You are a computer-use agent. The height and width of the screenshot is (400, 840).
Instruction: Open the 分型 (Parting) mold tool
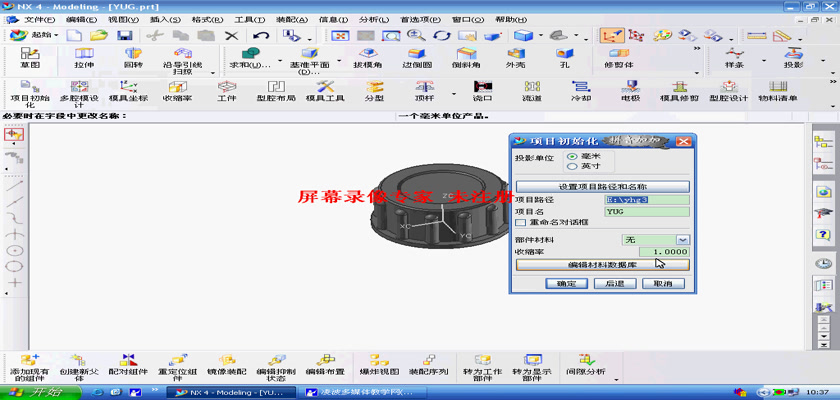374,90
